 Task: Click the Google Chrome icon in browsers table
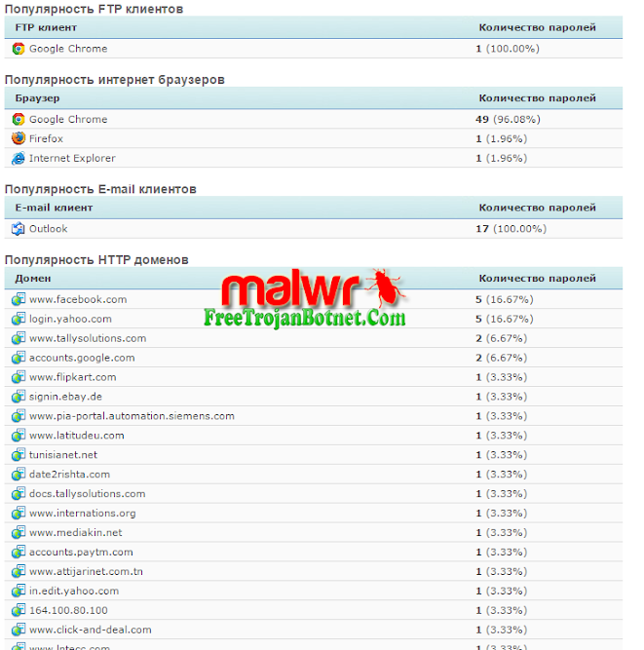(19, 119)
